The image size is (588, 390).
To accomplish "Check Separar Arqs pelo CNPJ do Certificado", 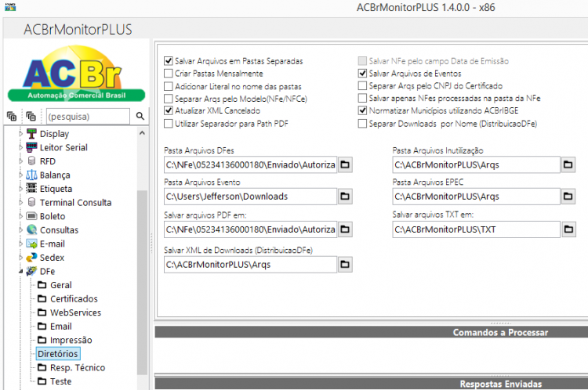I will (362, 86).
